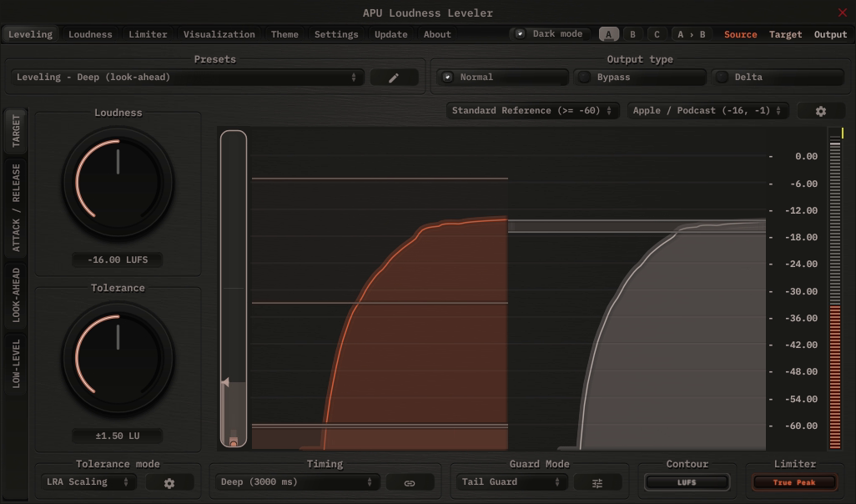Select the A preset slot

coord(609,34)
